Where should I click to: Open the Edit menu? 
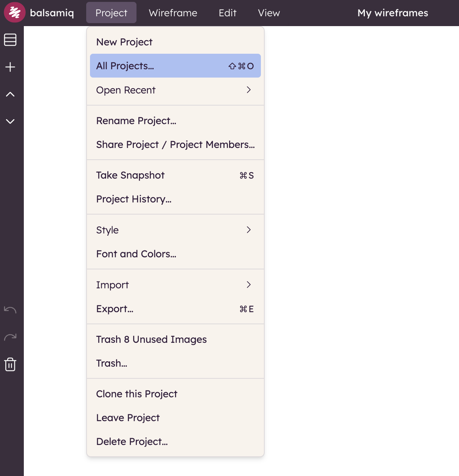[x=227, y=12]
